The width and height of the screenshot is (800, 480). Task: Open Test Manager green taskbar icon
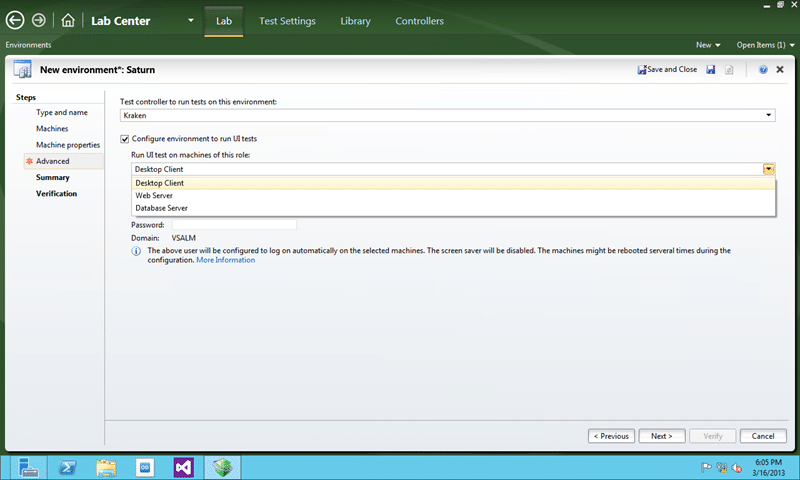point(222,467)
